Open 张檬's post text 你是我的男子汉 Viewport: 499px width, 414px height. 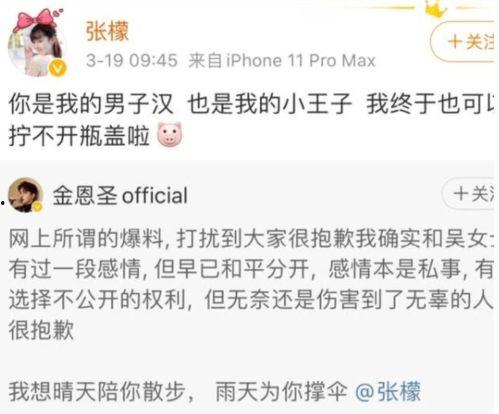tap(91, 104)
